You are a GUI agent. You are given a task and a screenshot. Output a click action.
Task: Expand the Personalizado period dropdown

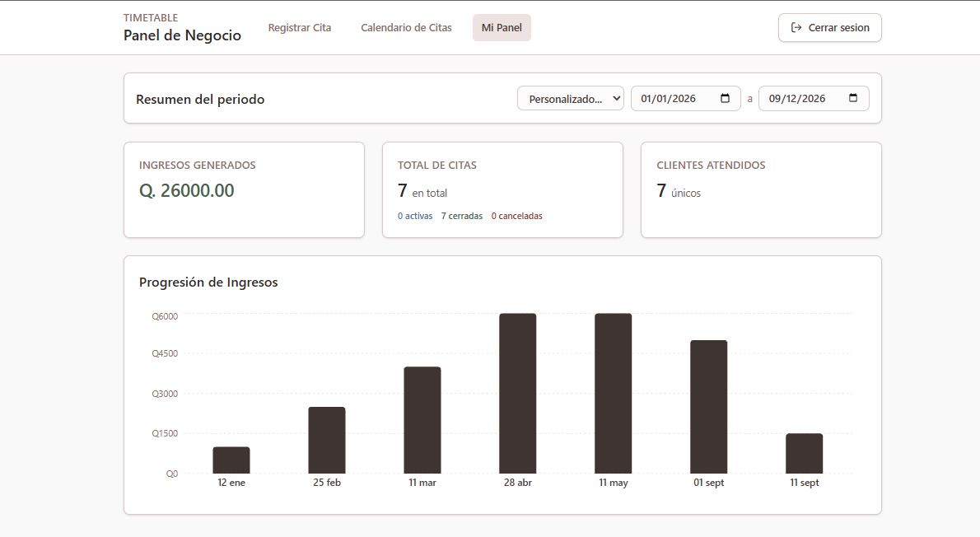point(571,98)
